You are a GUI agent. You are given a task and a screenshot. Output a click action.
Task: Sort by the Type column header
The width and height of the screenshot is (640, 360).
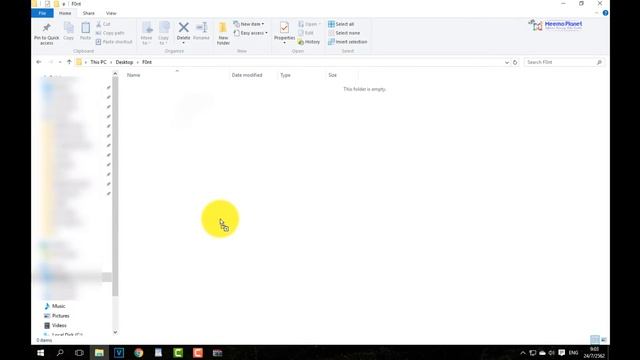(x=285, y=75)
